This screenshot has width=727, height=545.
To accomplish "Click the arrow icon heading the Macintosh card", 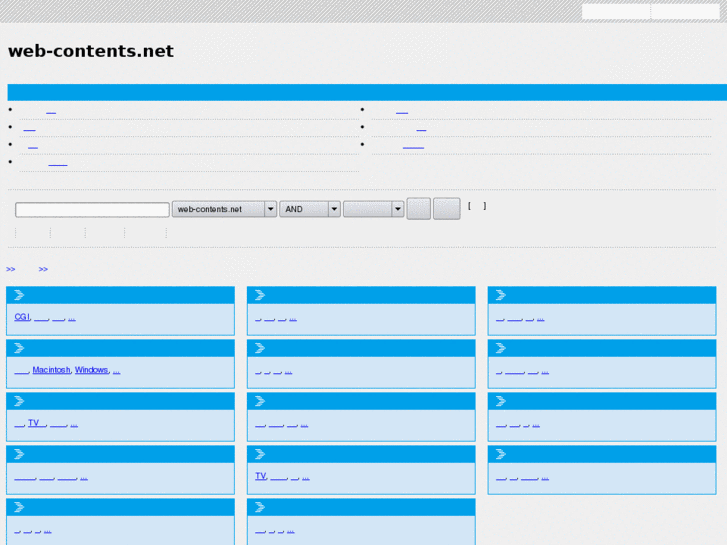I will click(x=19, y=348).
